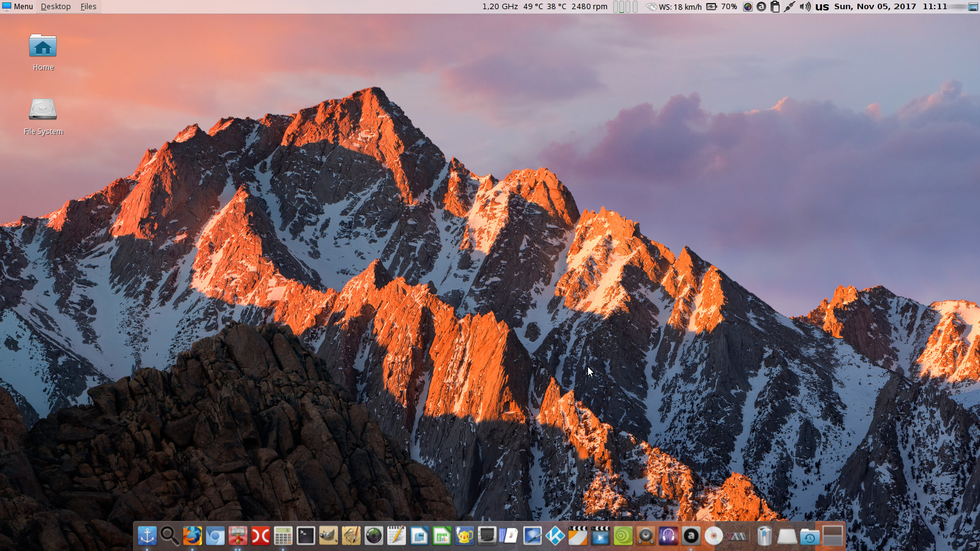This screenshot has height=551, width=980.
Task: Click the colorful round tray icon
Action: (748, 7)
